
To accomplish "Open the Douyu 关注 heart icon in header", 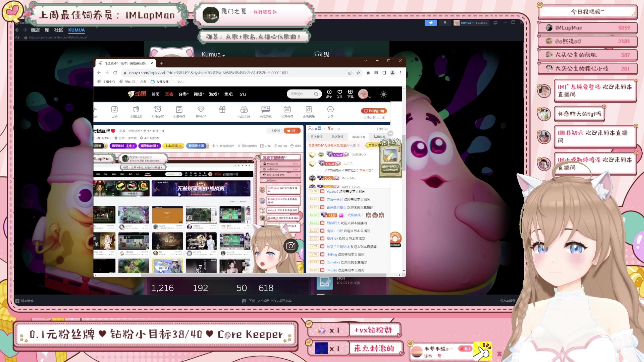I will click(x=340, y=94).
